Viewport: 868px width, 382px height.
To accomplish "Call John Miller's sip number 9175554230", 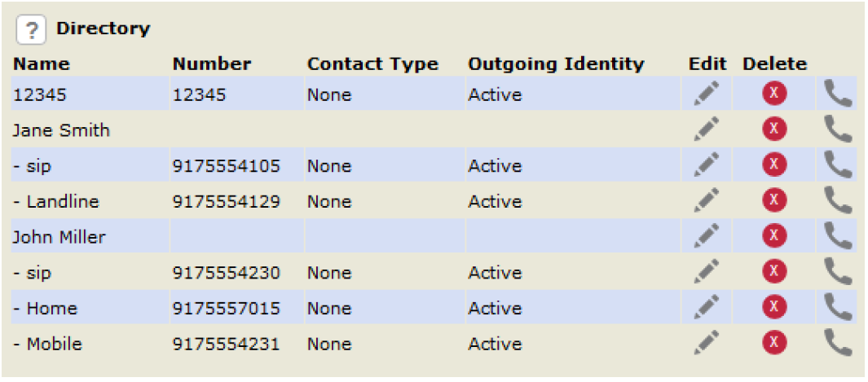I will click(838, 272).
